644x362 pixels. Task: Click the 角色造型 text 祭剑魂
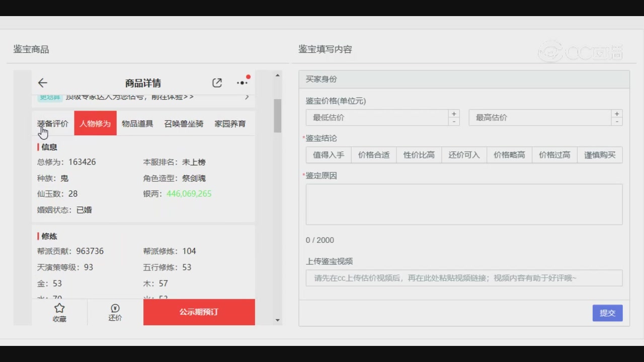[194, 178]
